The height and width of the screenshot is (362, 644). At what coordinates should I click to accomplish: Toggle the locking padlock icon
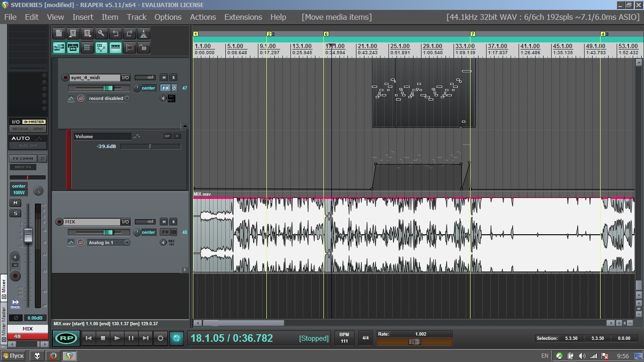(x=144, y=48)
